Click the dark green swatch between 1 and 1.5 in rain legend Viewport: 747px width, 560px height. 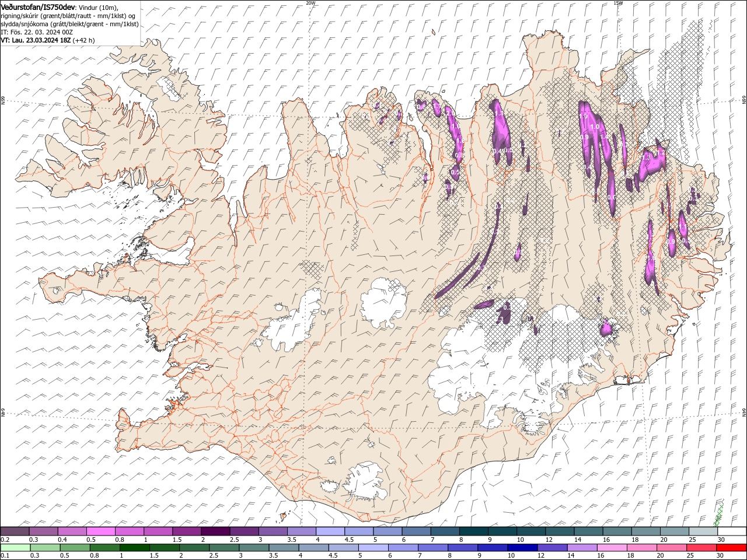(x=135, y=548)
